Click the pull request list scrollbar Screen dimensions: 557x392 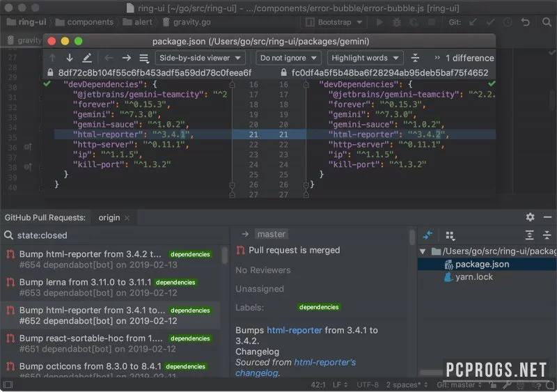[x=224, y=256]
